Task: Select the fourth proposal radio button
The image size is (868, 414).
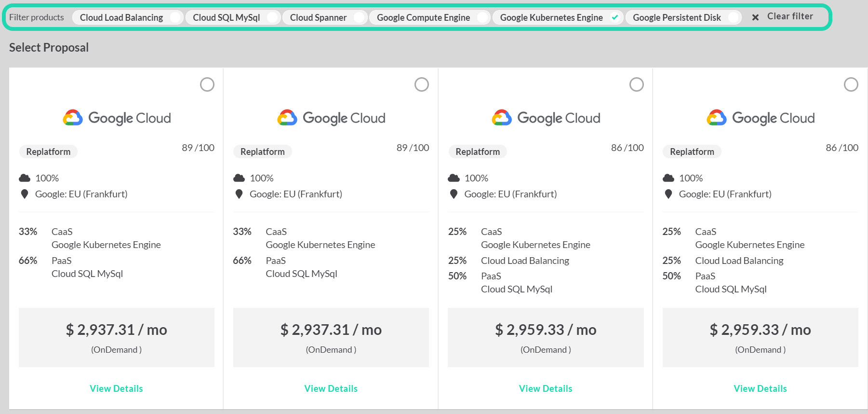Action: 851,84
